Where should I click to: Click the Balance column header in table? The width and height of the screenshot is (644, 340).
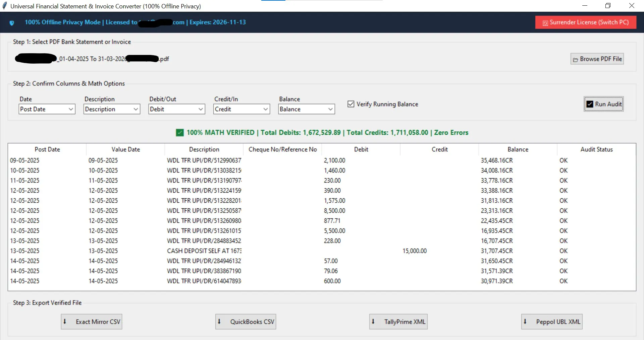click(x=518, y=149)
